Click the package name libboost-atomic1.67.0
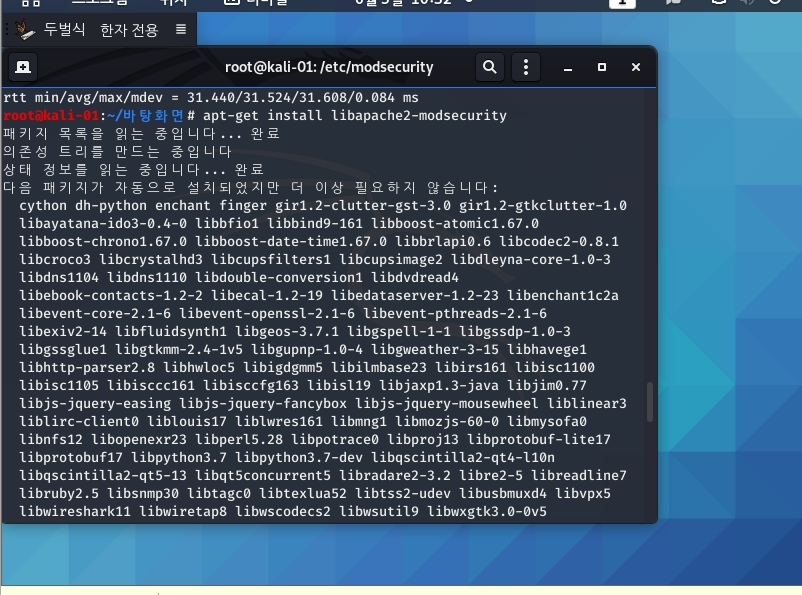 (455, 224)
